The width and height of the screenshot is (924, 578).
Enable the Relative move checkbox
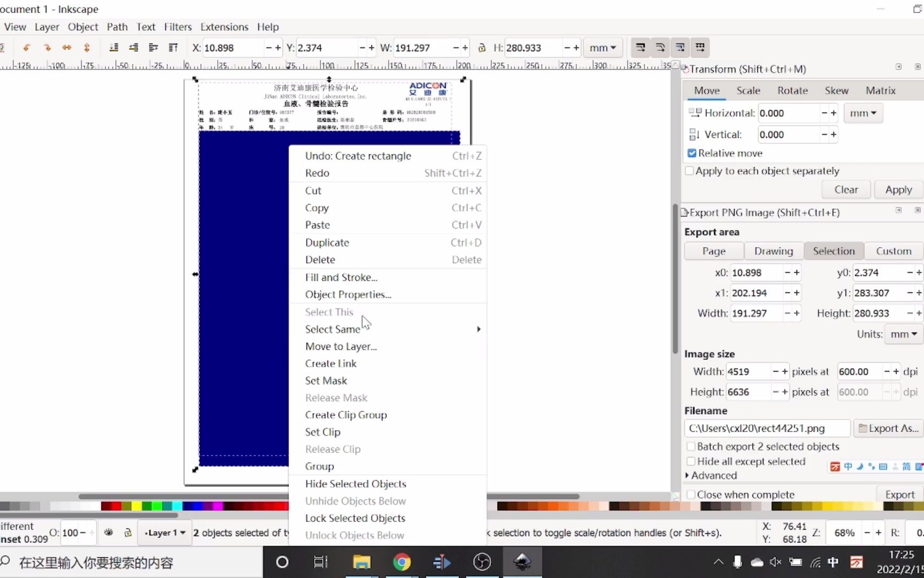692,153
